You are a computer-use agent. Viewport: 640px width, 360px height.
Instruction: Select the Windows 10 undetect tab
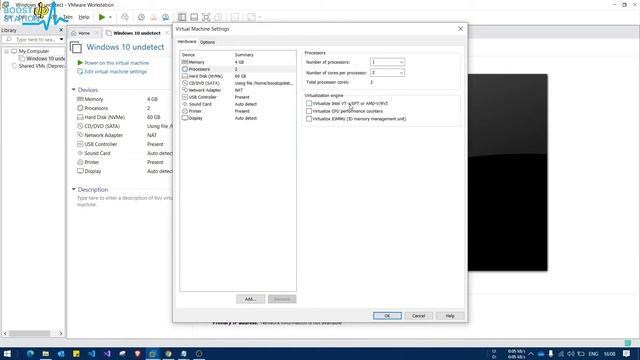pyautogui.click(x=137, y=33)
